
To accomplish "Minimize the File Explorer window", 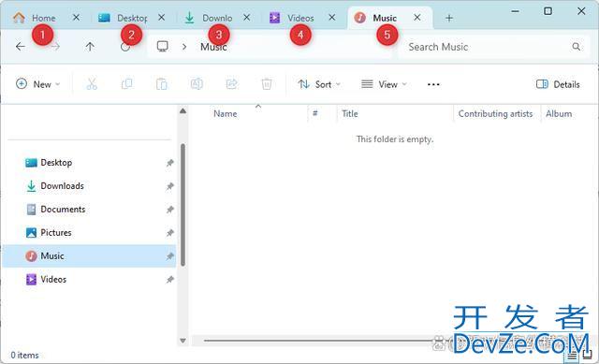I will point(516,11).
